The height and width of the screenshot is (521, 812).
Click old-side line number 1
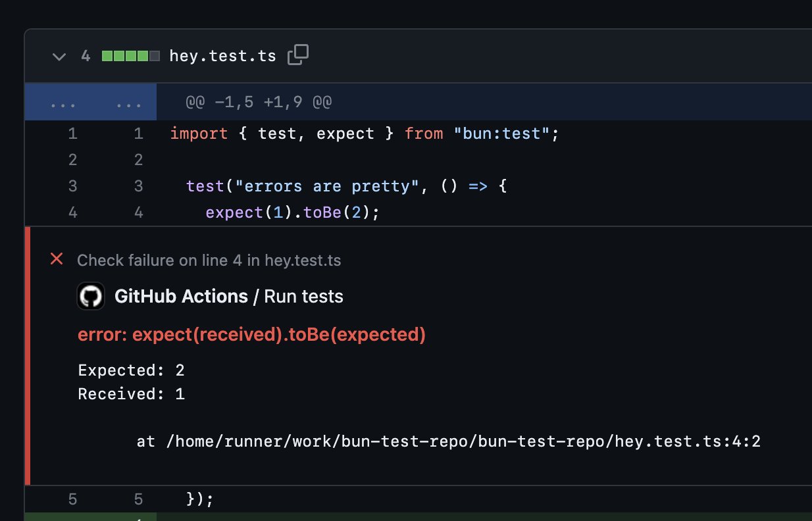coord(72,134)
